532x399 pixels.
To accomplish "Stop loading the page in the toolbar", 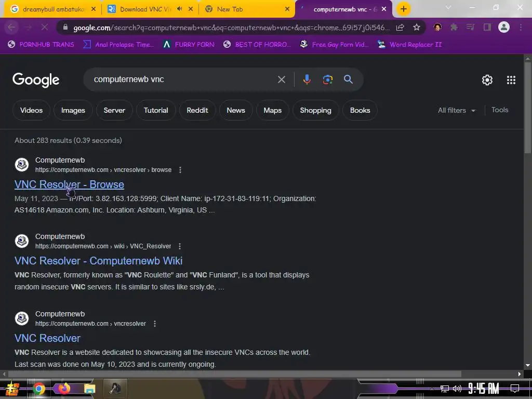I will click(45, 27).
